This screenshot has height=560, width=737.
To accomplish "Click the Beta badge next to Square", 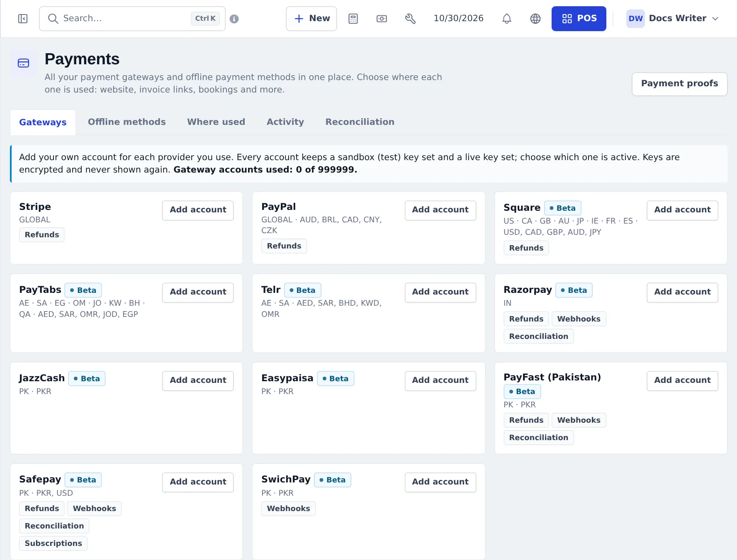I will point(562,208).
